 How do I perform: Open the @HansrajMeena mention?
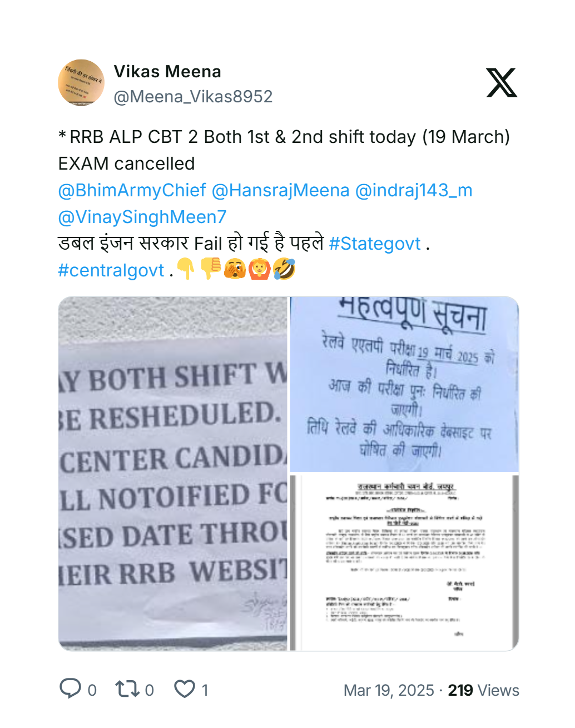pos(280,190)
